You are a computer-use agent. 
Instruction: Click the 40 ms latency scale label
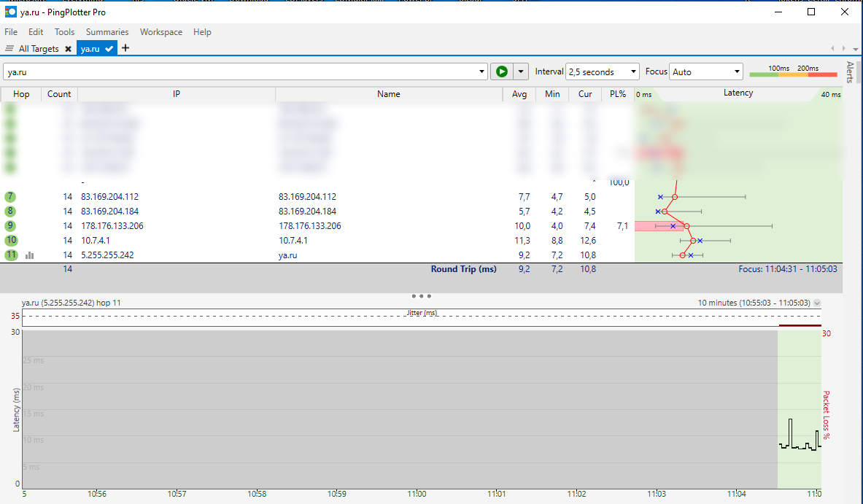[830, 95]
